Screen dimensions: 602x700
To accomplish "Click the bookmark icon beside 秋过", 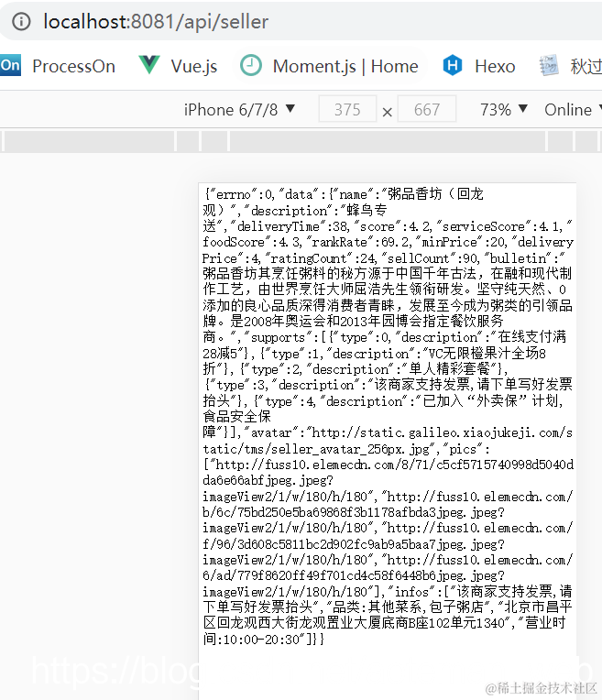I will [x=549, y=65].
